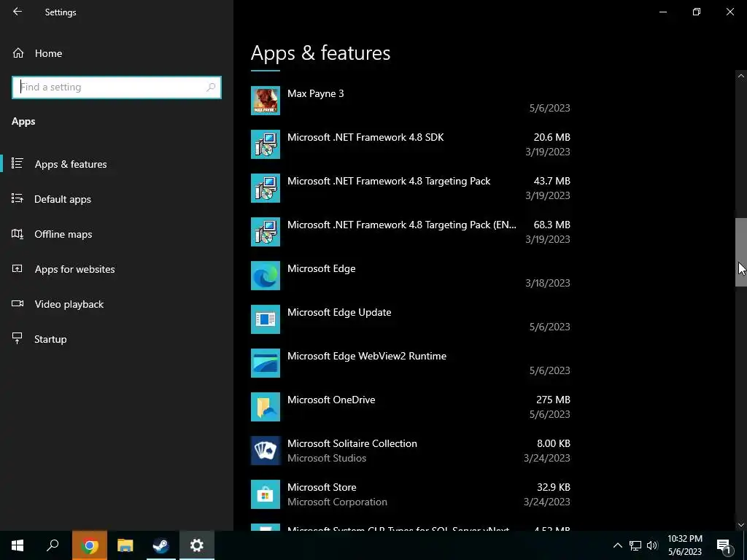This screenshot has width=747, height=560.
Task: Open Apps for websites page
Action: point(117,269)
